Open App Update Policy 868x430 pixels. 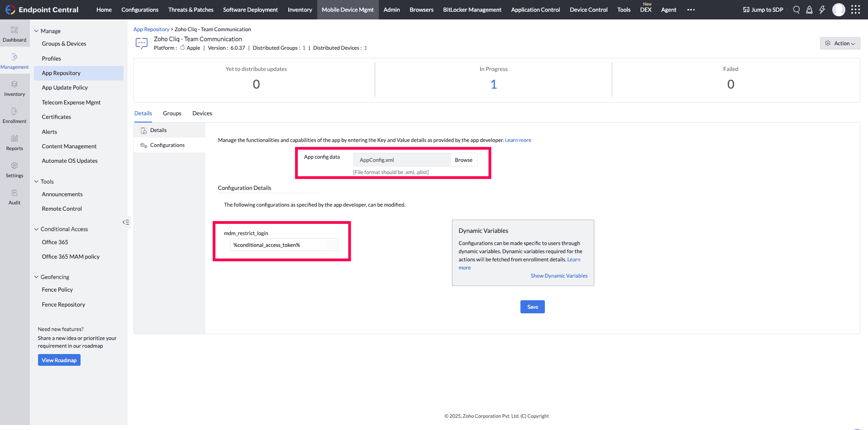(x=65, y=88)
